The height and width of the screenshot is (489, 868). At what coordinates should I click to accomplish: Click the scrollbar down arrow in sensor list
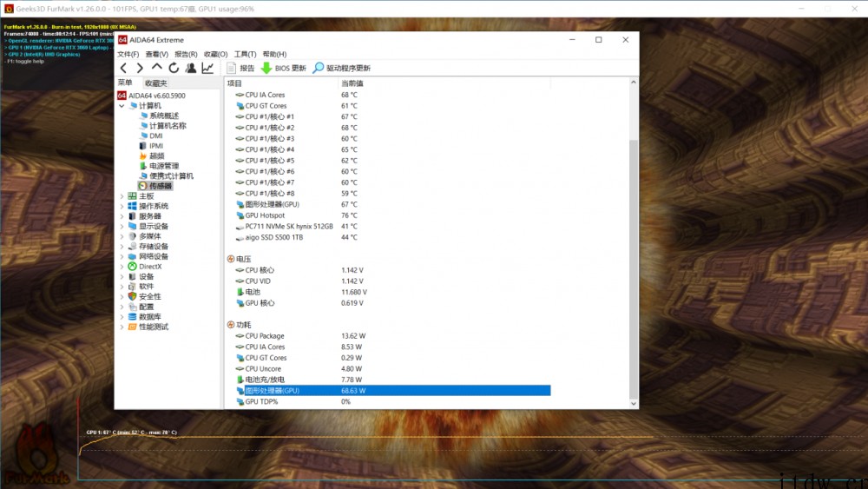tap(634, 404)
